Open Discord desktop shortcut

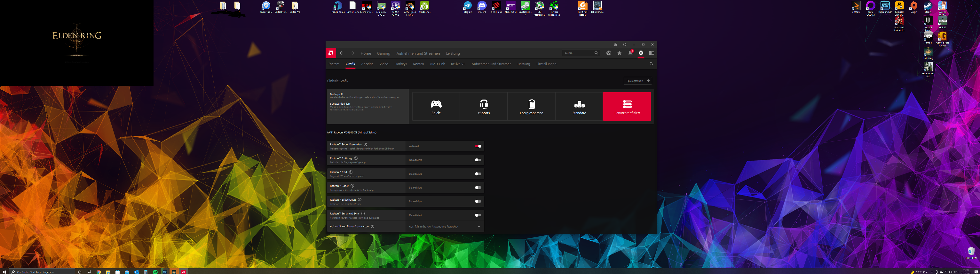(x=482, y=7)
